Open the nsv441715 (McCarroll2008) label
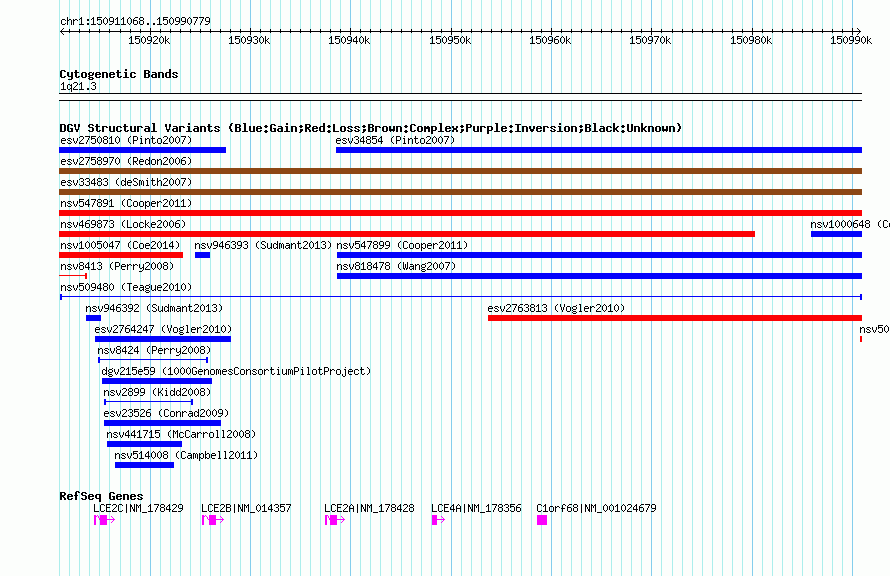 coord(181,434)
